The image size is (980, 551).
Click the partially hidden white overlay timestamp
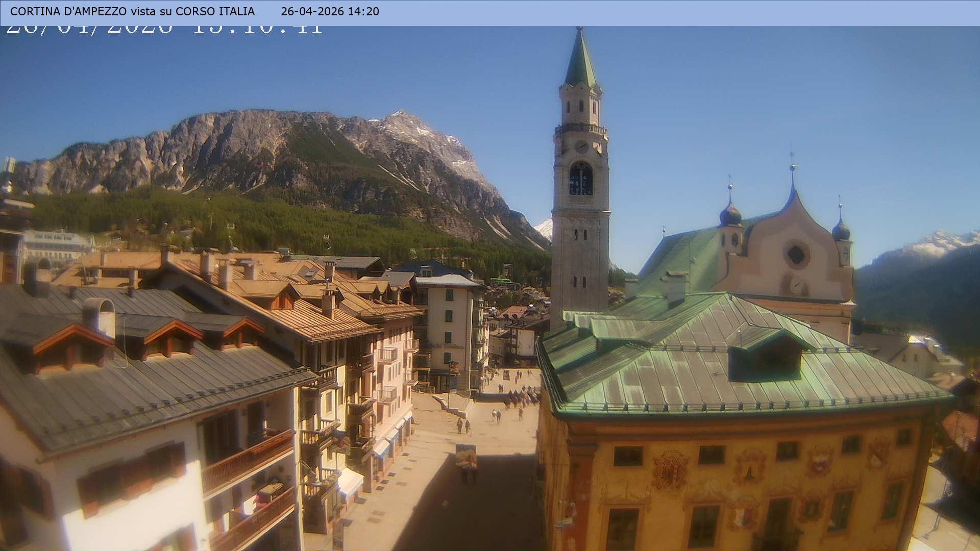(164, 30)
